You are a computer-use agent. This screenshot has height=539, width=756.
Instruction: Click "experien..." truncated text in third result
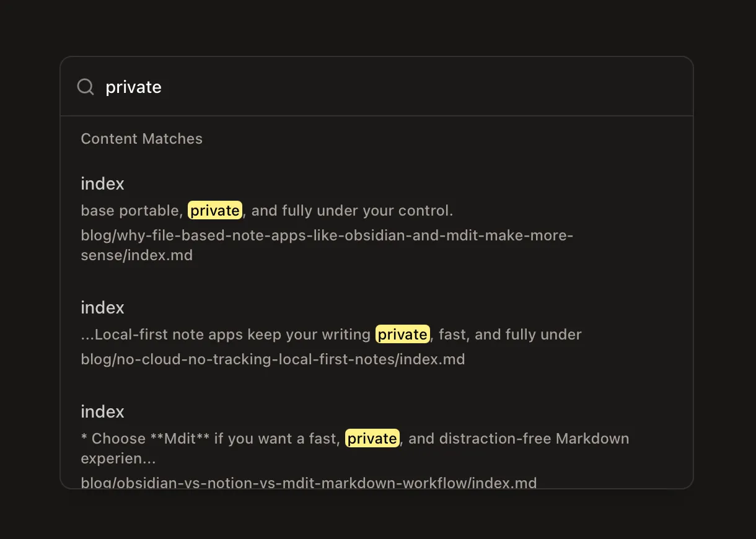pos(118,459)
